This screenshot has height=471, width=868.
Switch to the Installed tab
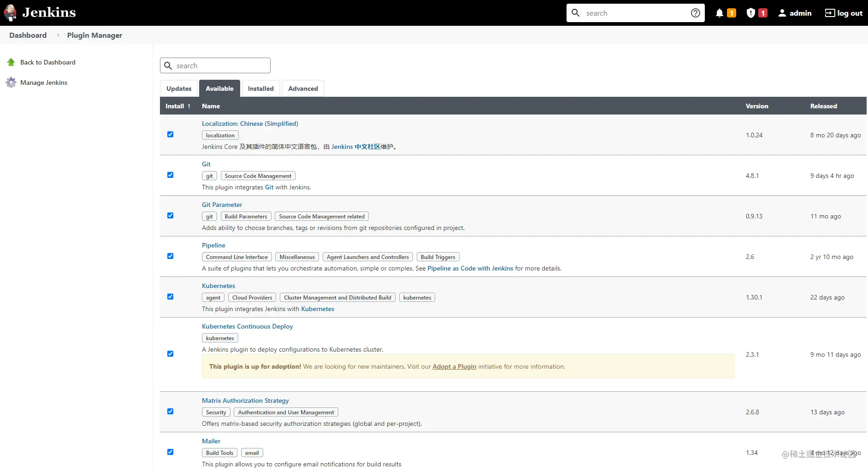[260, 88]
